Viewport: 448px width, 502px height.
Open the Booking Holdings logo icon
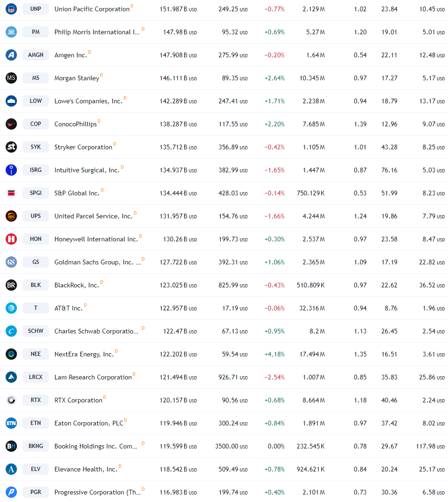(x=11, y=446)
